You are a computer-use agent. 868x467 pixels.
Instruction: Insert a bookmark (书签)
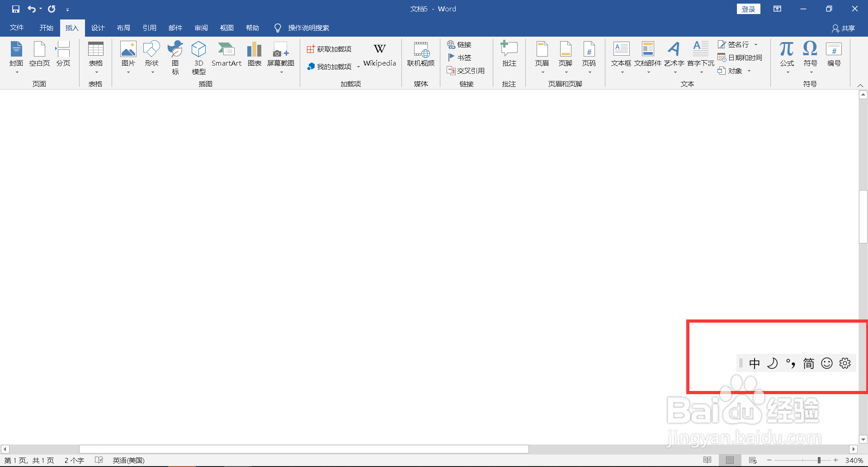[x=459, y=57]
